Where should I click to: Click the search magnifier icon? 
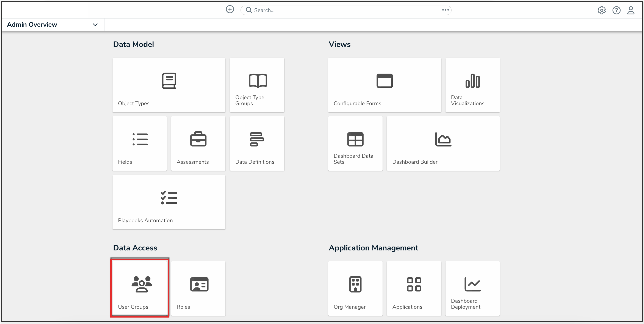pos(249,10)
